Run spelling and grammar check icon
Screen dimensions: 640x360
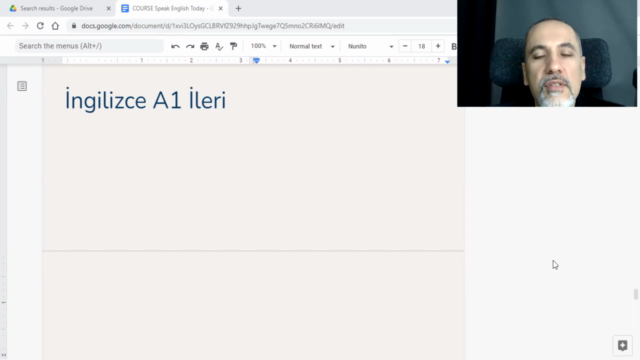click(x=219, y=47)
